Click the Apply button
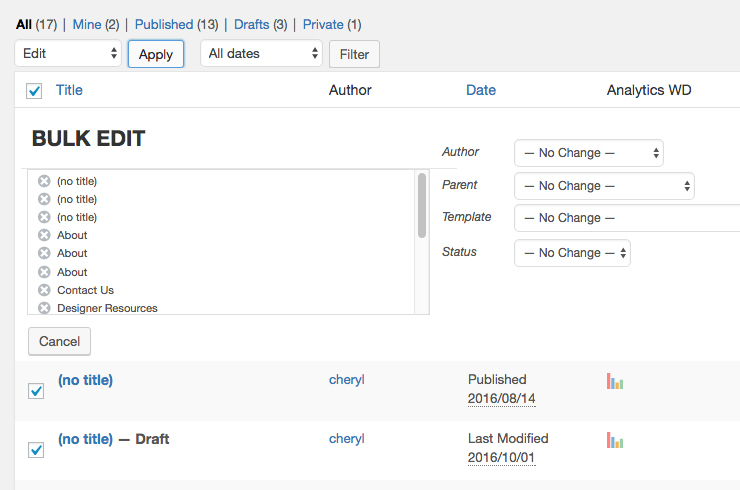The image size is (740, 490). point(156,54)
